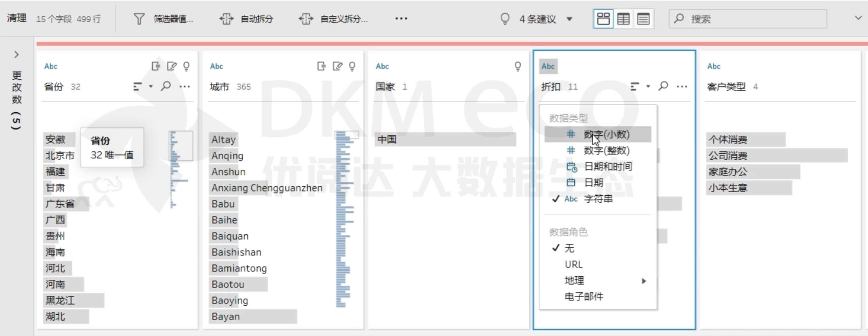Screen dimensions: 868x336
Task: Select the 电子邮件 data role
Action: [583, 296]
